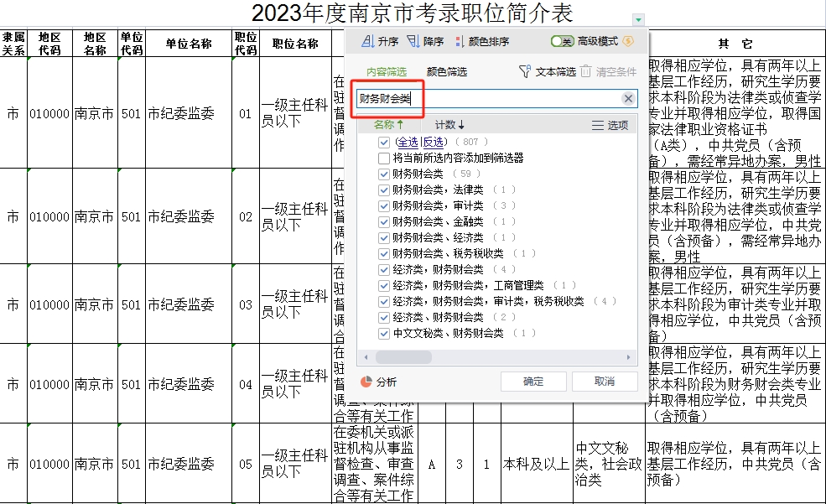Sort ascending with 升序
The width and height of the screenshot is (826, 504).
pos(380,41)
